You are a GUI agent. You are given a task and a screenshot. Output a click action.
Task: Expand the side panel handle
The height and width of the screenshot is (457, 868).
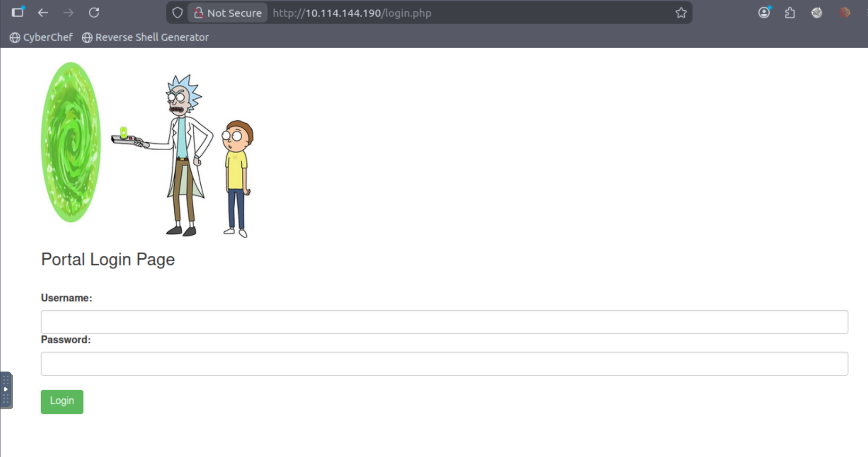tap(6, 390)
